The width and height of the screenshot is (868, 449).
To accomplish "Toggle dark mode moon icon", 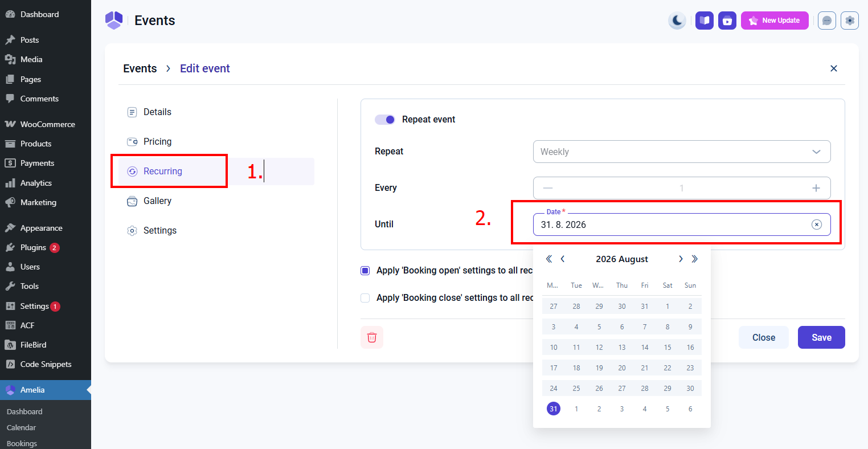I will [x=677, y=21].
